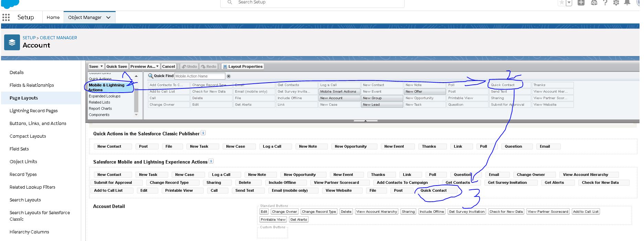Collapse the palette using the handle arrow
This screenshot has width=644, height=241.
(365, 121)
